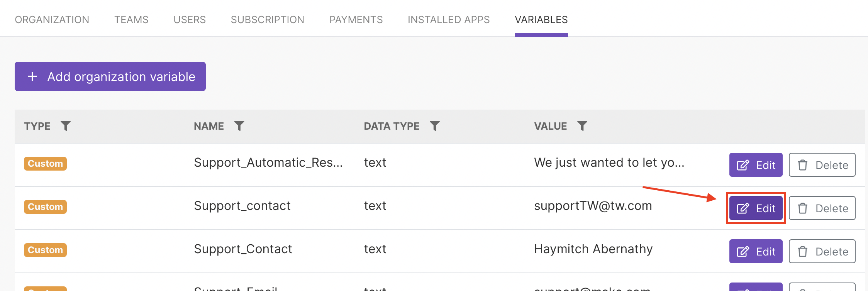This screenshot has height=291, width=868.
Task: Open the INSTALLED APPS tab
Action: (x=449, y=20)
